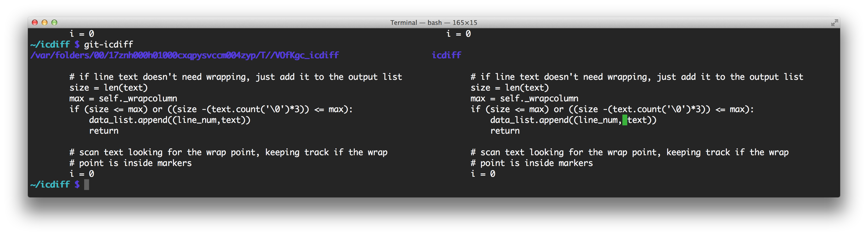Click the purple icdiff filename header on right
Image resolution: width=868 pixels, height=236 pixels.
(446, 55)
